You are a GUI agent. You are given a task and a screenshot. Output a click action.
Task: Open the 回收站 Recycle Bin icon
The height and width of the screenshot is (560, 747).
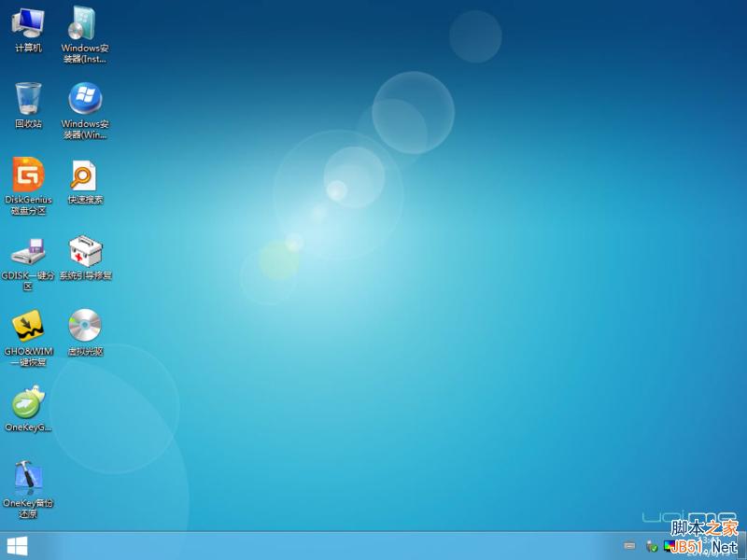28,105
